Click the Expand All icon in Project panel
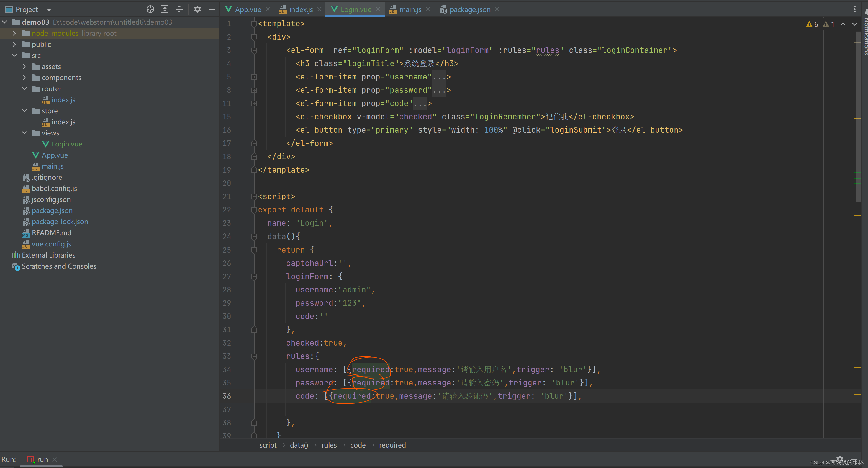Image resolution: width=868 pixels, height=468 pixels. pyautogui.click(x=165, y=9)
